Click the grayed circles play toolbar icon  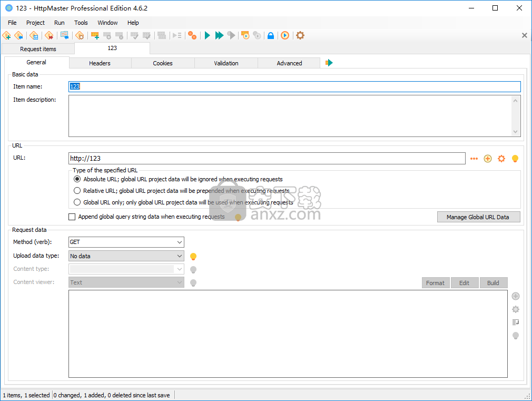257,35
